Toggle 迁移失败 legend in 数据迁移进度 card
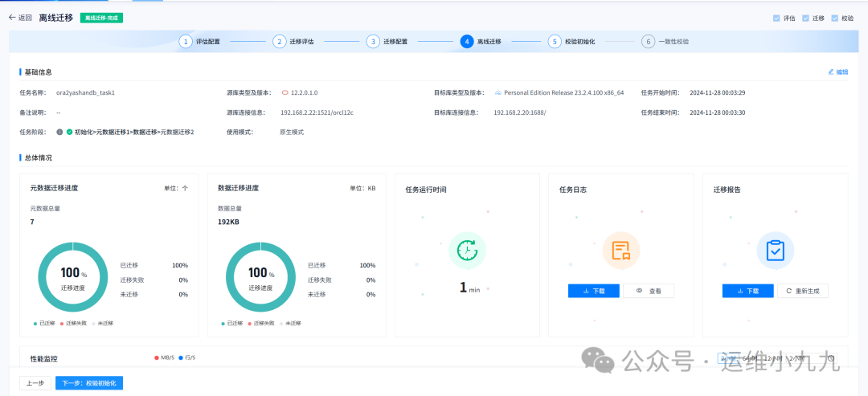 click(261, 323)
